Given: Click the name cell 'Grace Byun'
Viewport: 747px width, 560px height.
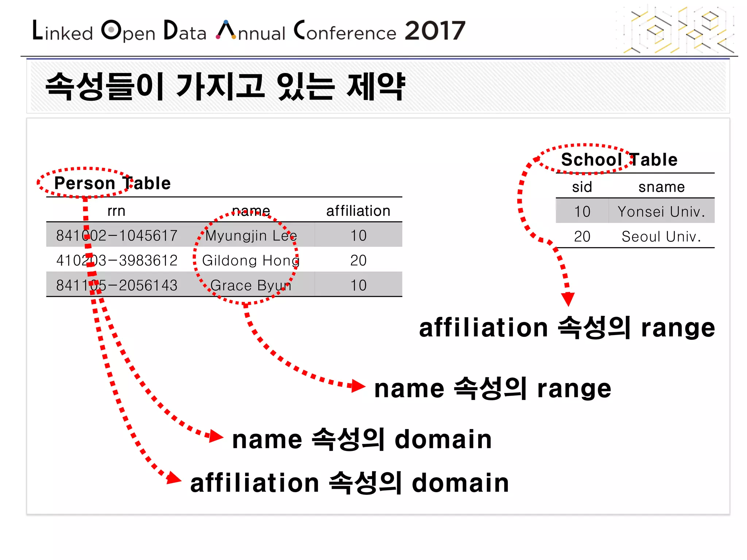Looking at the screenshot, I should tap(251, 285).
